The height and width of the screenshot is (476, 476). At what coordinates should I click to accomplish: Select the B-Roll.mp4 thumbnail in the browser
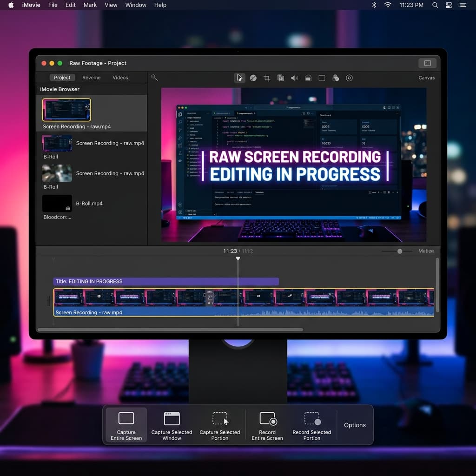(57, 203)
